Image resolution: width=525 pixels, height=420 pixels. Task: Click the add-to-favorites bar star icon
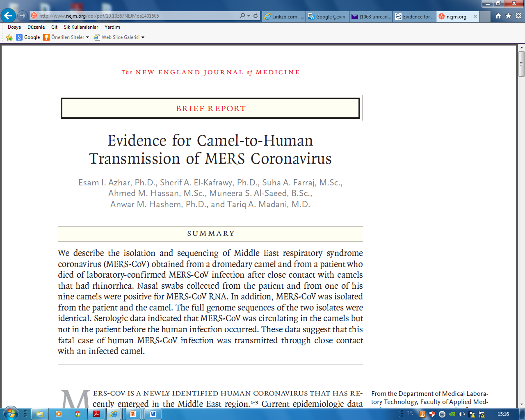tap(9, 37)
